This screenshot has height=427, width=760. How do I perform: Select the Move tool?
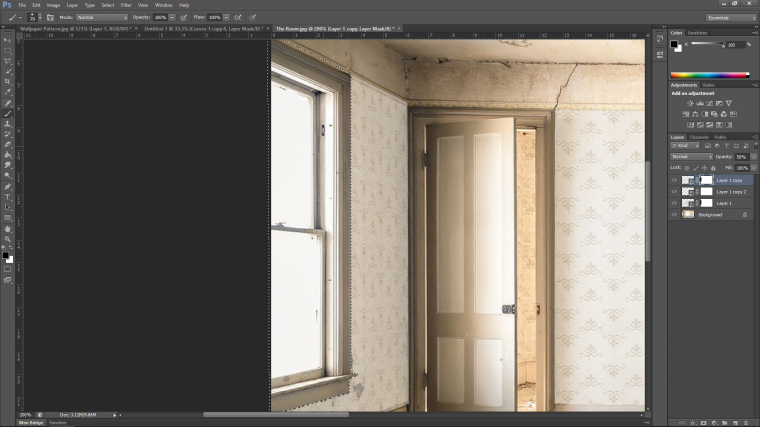pos(7,40)
